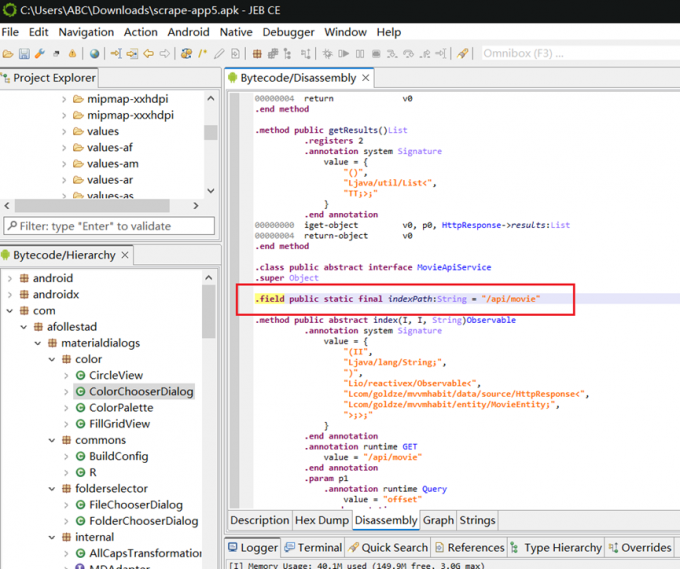The image size is (680, 569).
Task: Click the Omnibox (F3) search field
Action: pos(580,53)
